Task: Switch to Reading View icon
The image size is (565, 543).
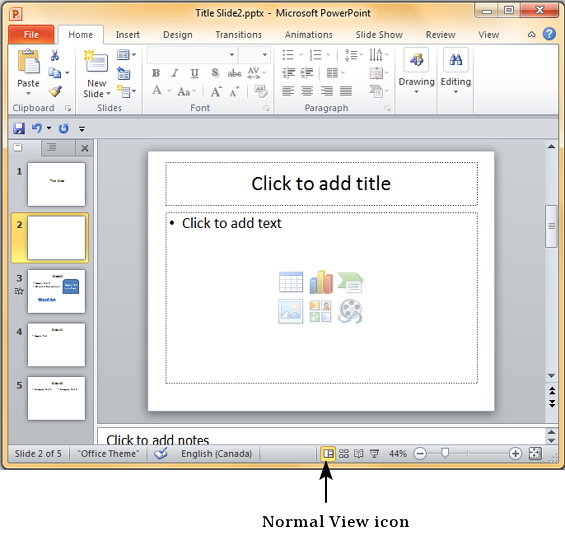Action: [359, 453]
